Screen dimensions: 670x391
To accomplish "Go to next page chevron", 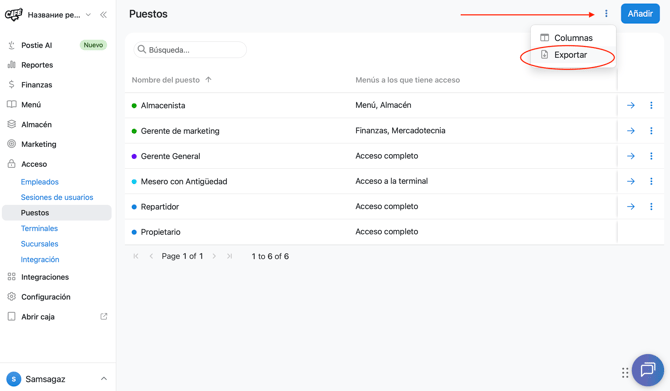I will point(214,256).
